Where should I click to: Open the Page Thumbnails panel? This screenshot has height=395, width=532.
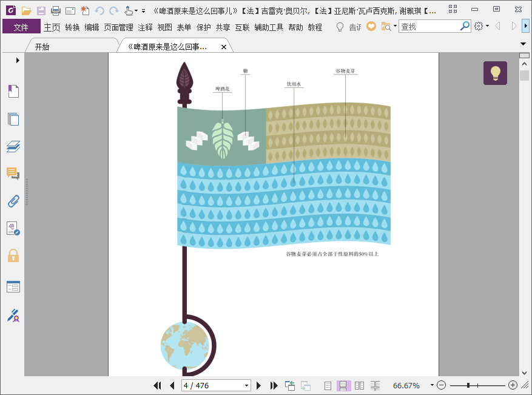[13, 119]
